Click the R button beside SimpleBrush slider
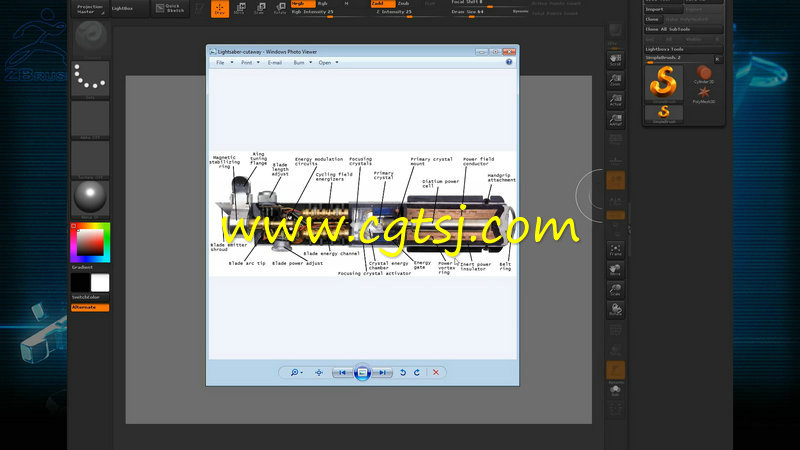The image size is (800, 450). (717, 59)
